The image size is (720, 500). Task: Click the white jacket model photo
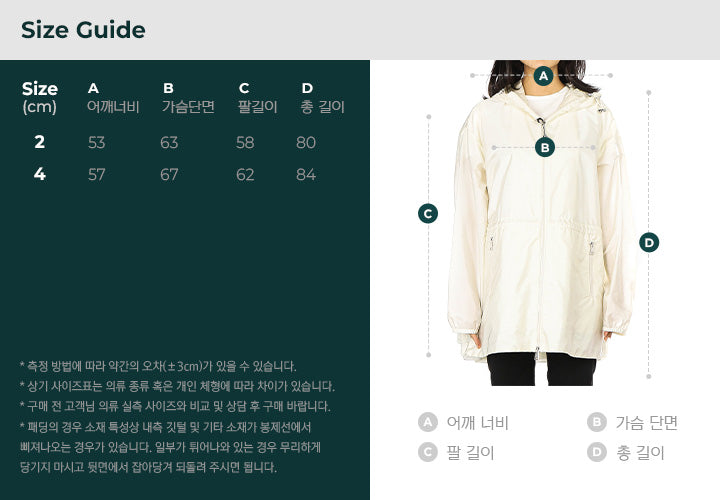coord(542,223)
